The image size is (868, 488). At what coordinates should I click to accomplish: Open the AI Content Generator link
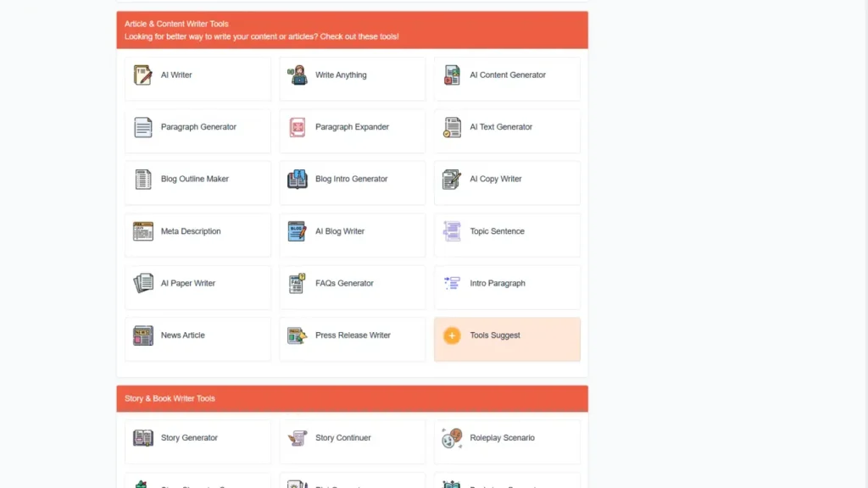tap(507, 79)
